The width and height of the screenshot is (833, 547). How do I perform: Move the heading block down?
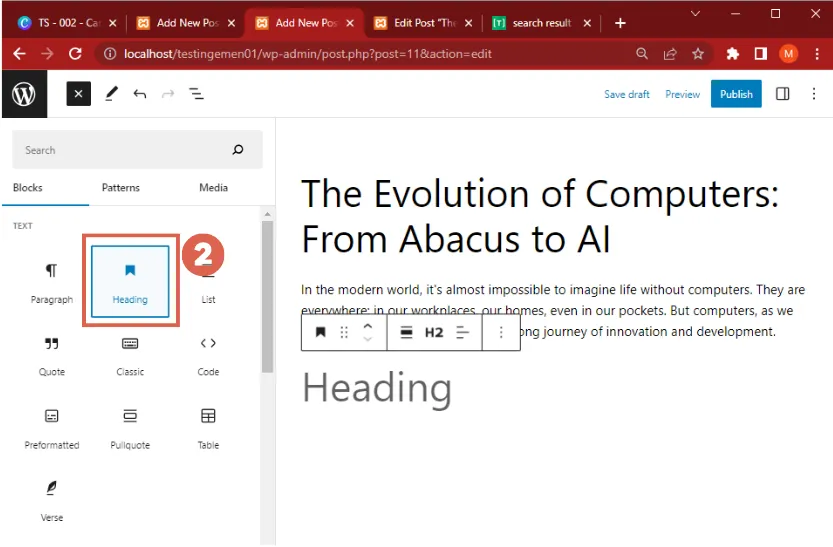(368, 339)
